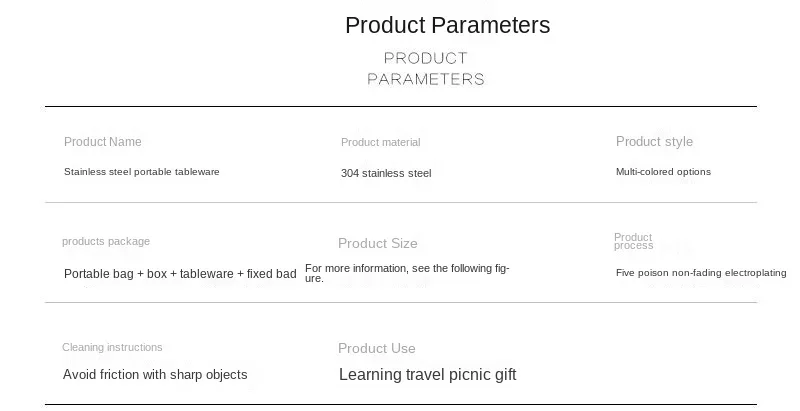
Task: Click "Avoid friction with sharp objects" text
Action: point(155,375)
